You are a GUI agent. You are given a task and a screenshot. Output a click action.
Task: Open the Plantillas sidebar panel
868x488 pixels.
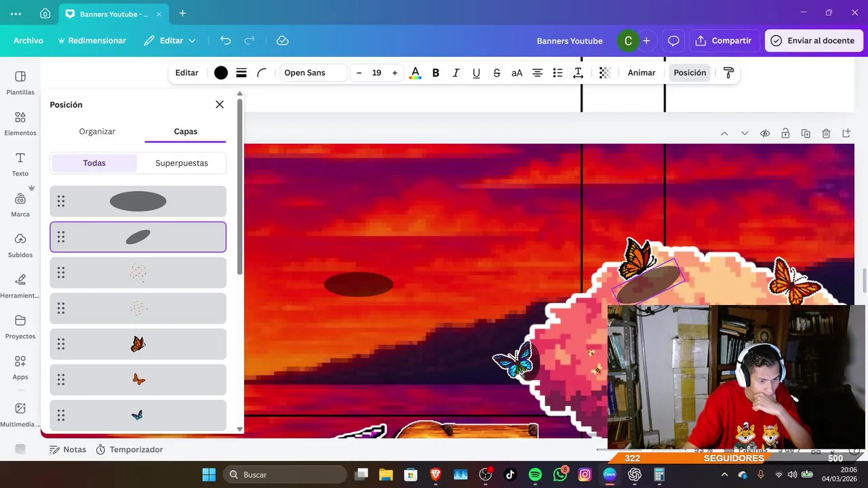(20, 83)
